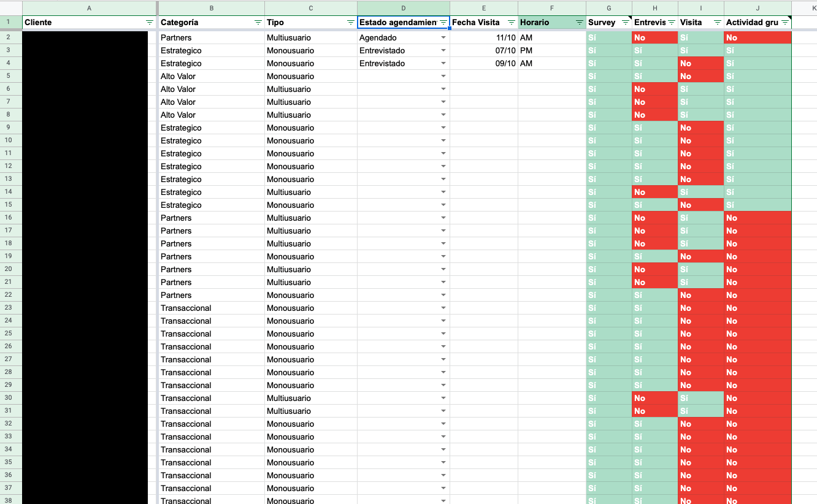Open the Estado dropdown arrow in row 3
817x504 pixels.
pos(443,50)
